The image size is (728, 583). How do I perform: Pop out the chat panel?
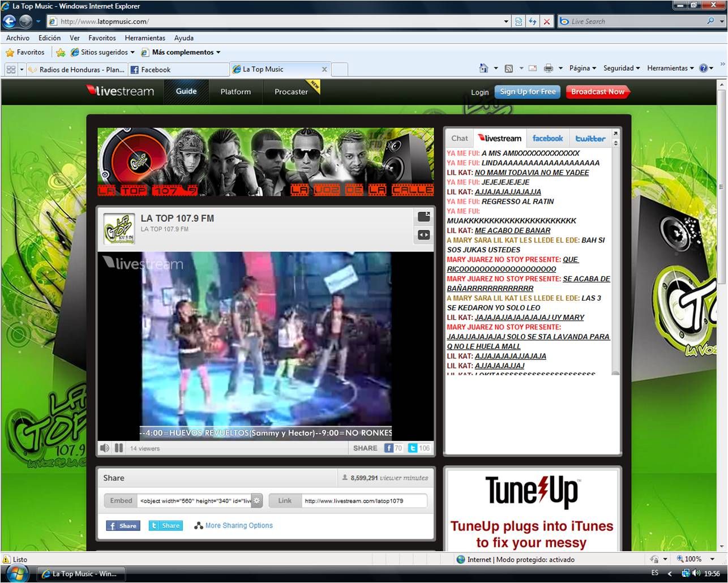(x=615, y=134)
